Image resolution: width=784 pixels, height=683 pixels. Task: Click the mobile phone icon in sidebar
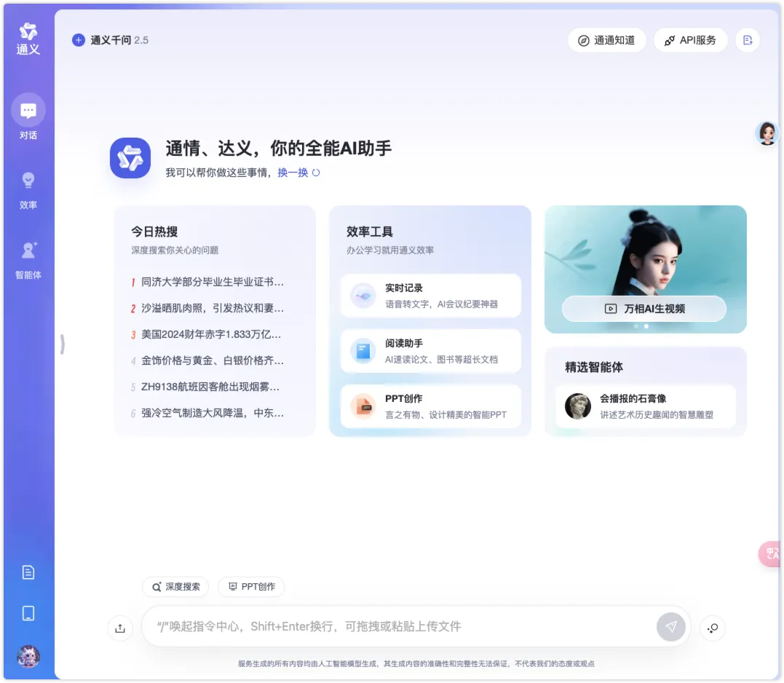point(28,613)
